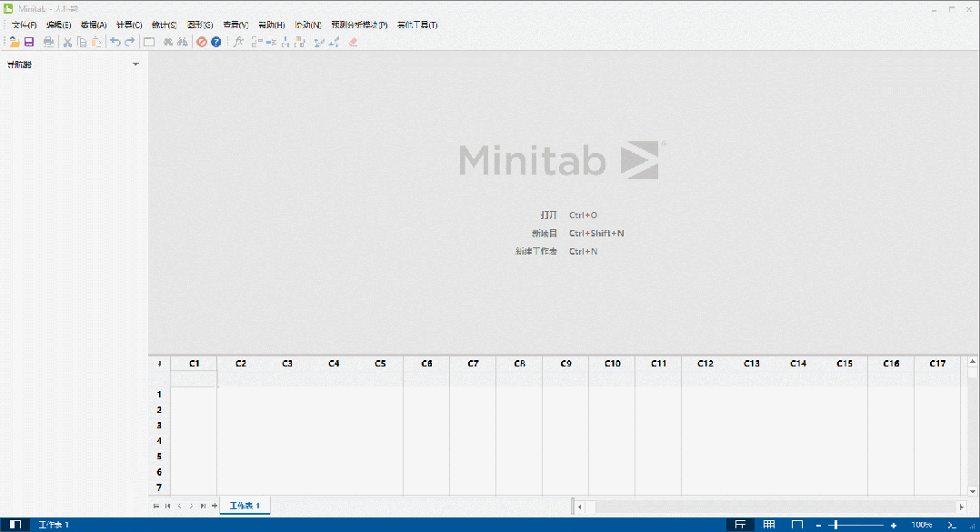980x532 pixels.
Task: Select row header 5
Action: [159, 457]
